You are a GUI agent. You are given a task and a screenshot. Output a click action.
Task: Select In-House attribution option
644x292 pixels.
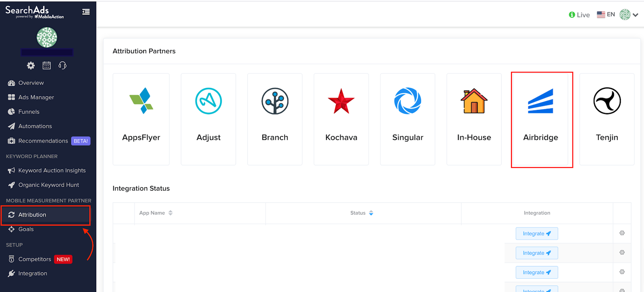(474, 119)
